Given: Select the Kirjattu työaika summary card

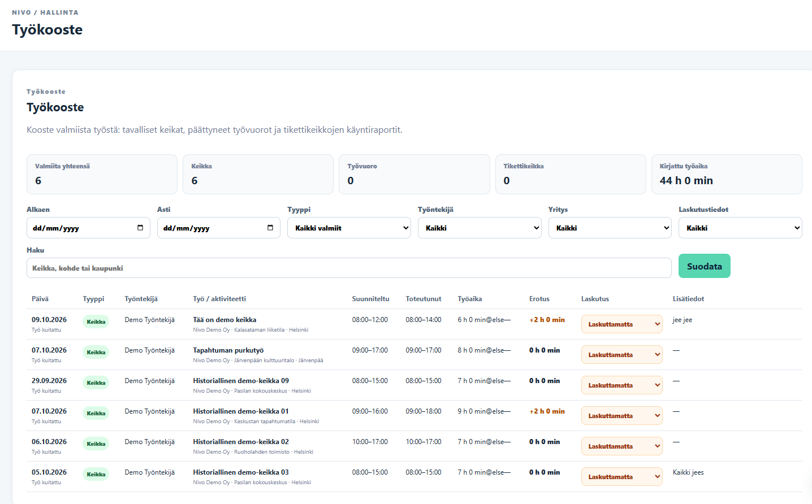Looking at the screenshot, I should click(727, 174).
